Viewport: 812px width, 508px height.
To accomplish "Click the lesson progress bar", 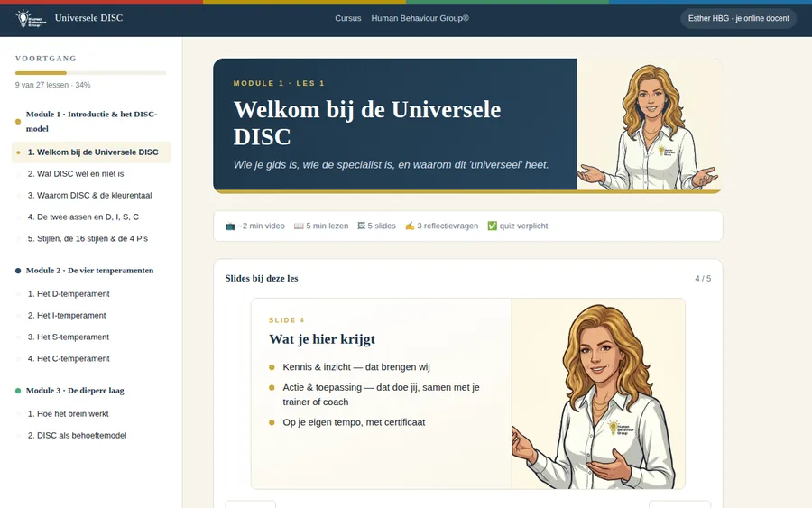I will (x=90, y=73).
